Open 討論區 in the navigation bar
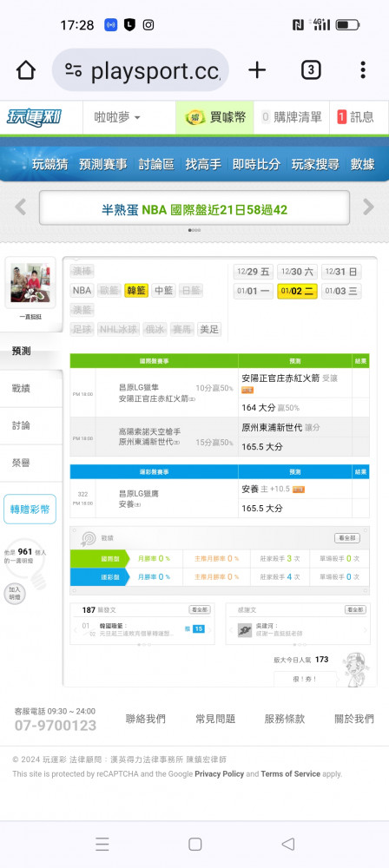 [156, 164]
